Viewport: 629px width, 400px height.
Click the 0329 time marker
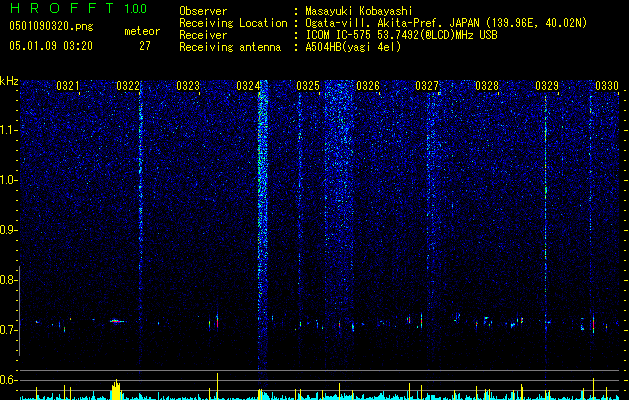[547, 86]
